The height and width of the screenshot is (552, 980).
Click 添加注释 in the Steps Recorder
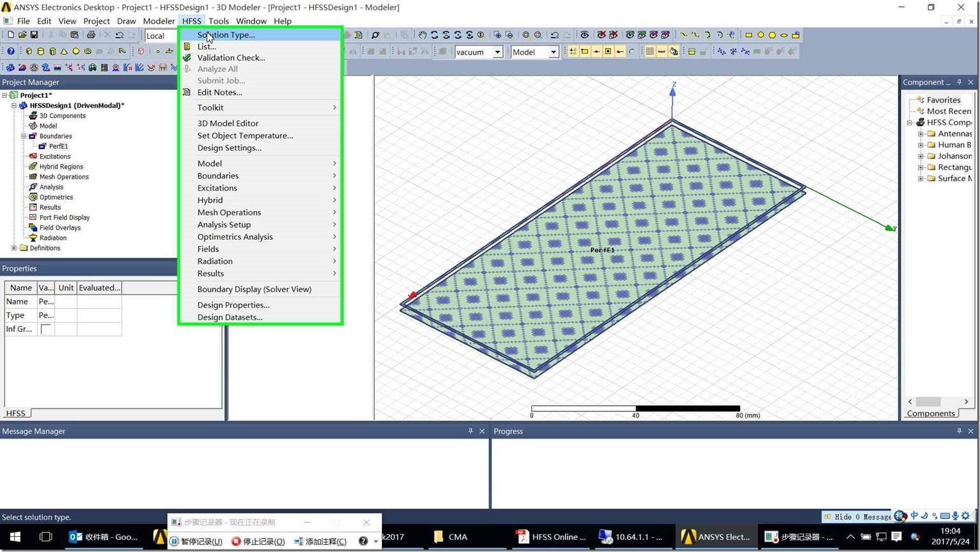coord(320,541)
